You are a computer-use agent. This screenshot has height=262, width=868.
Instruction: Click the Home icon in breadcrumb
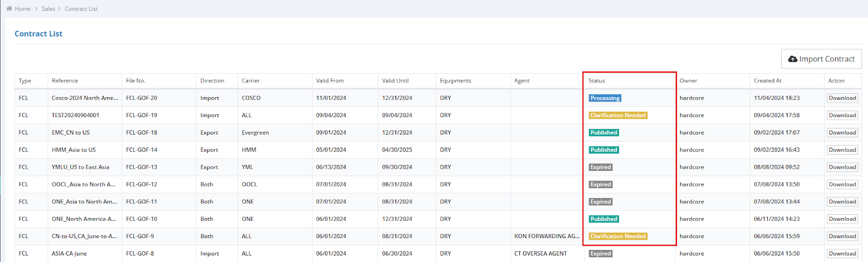pyautogui.click(x=9, y=9)
